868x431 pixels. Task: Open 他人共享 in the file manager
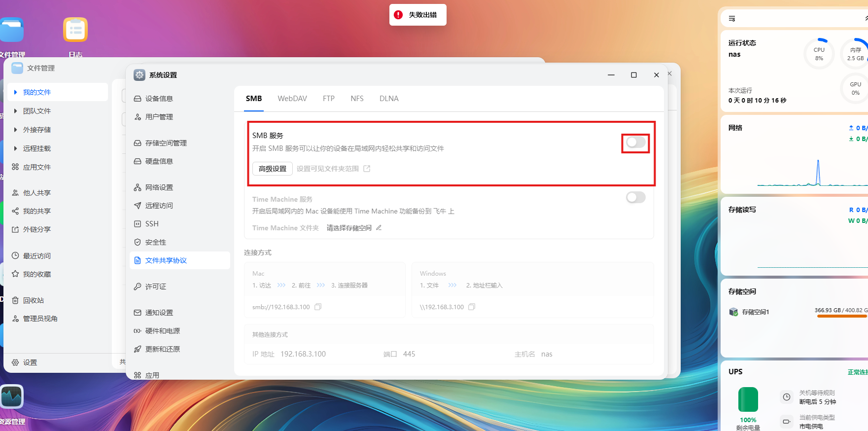(58, 193)
